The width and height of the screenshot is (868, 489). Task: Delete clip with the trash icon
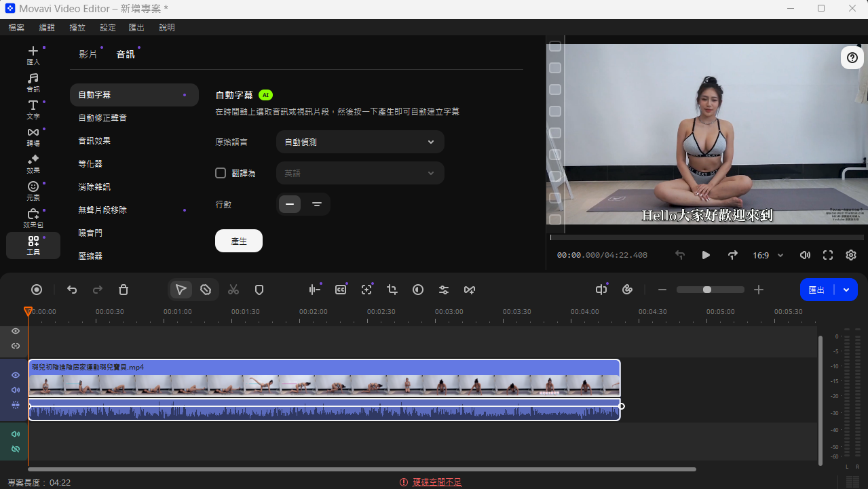[124, 290]
